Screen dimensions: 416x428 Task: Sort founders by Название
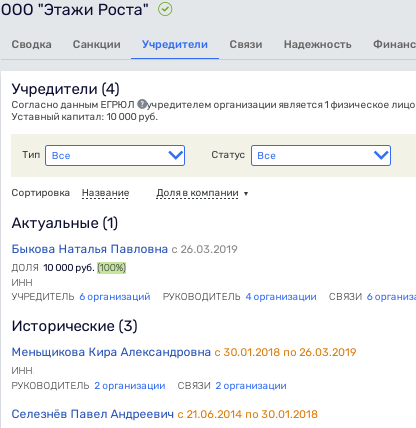[x=105, y=193]
